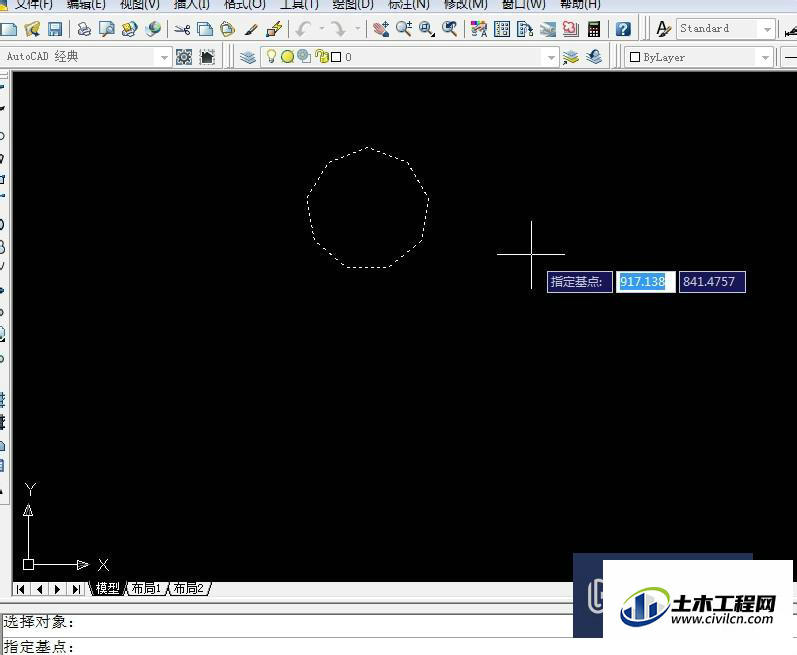Image resolution: width=797 pixels, height=655 pixels.
Task: Click the Redo arrow
Action: (x=338, y=28)
